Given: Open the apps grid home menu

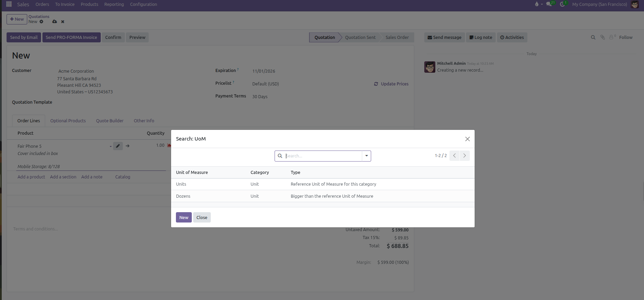Looking at the screenshot, I should point(9,4).
